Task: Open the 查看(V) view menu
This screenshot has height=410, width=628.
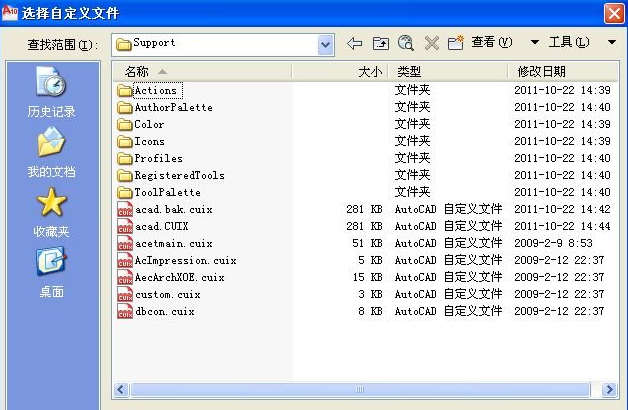Action: coord(492,42)
